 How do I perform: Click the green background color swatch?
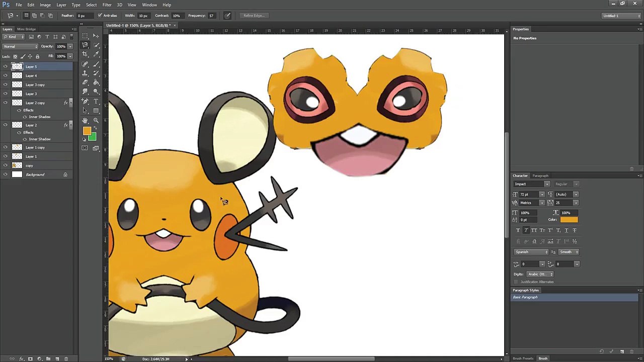point(93,137)
